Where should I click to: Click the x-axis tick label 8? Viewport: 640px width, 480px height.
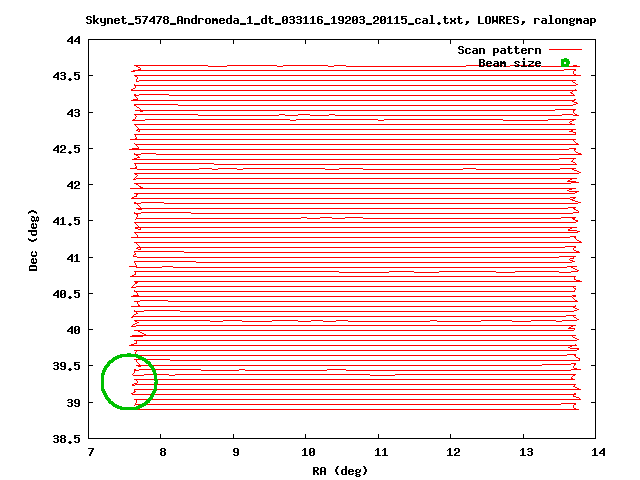[162, 452]
